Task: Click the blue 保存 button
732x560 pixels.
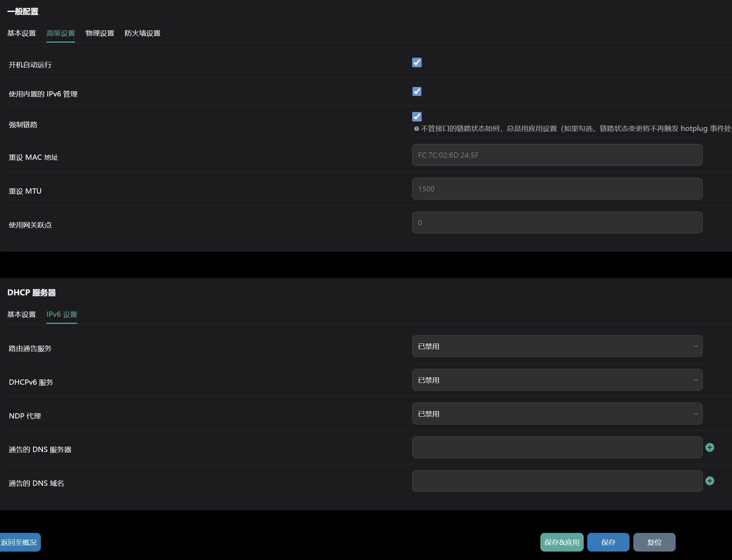Action: [608, 542]
